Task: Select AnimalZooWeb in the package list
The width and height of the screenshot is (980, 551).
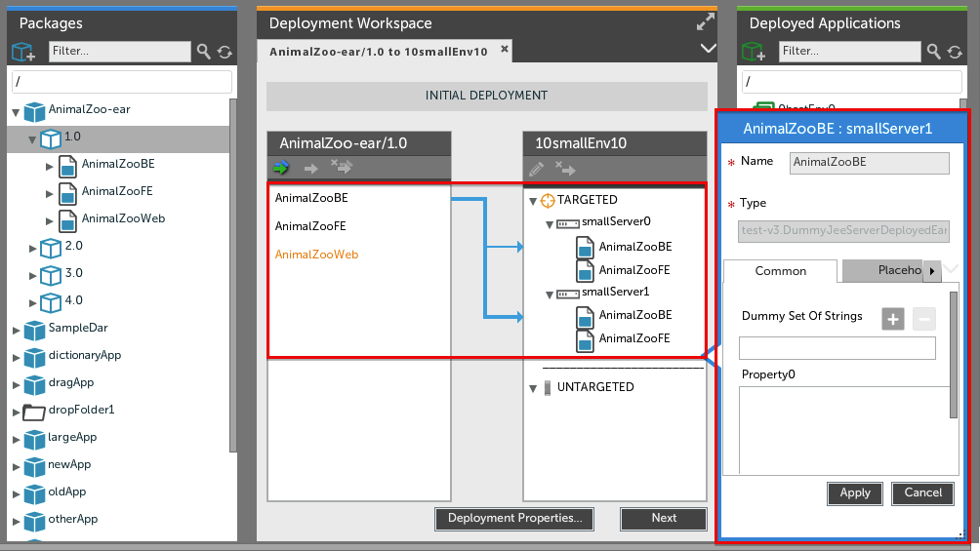Action: click(317, 255)
